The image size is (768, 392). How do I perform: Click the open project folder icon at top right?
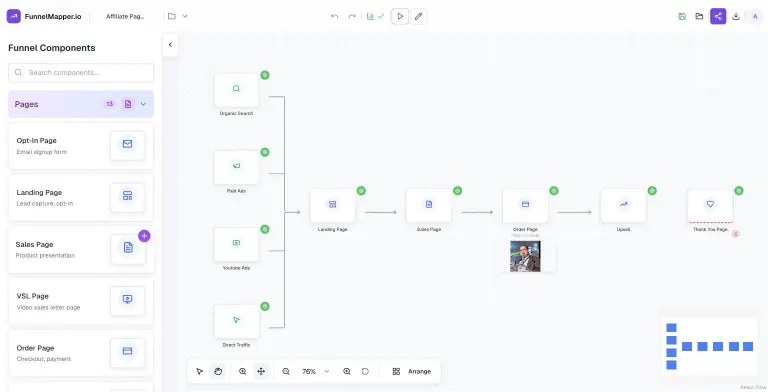[699, 16]
